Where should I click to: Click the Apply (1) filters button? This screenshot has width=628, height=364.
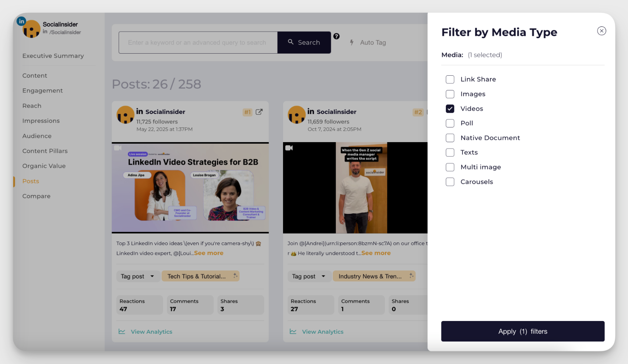(523, 331)
